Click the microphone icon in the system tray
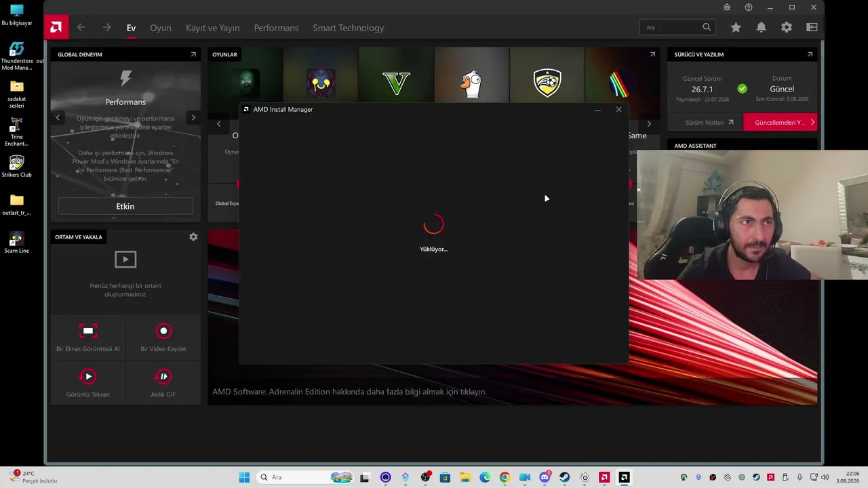868x488 pixels. coord(800,477)
